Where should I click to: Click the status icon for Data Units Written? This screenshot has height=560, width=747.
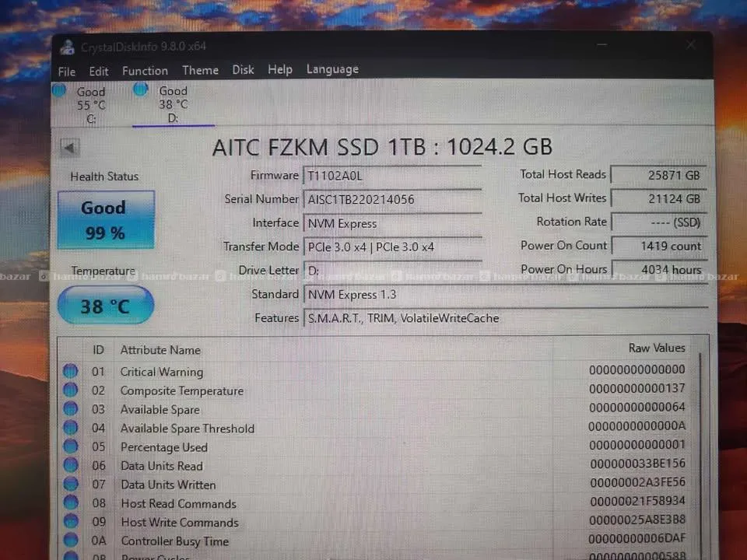71,484
